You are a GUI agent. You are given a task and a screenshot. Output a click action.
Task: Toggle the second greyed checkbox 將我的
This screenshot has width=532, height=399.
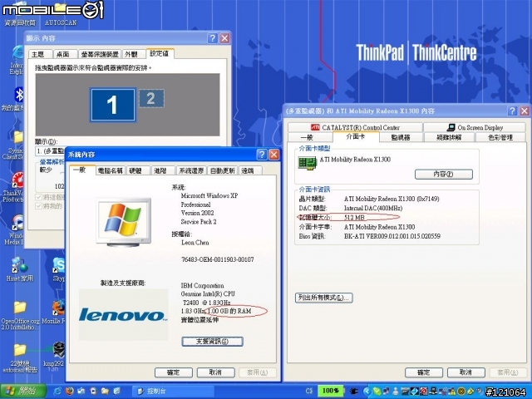click(x=38, y=206)
